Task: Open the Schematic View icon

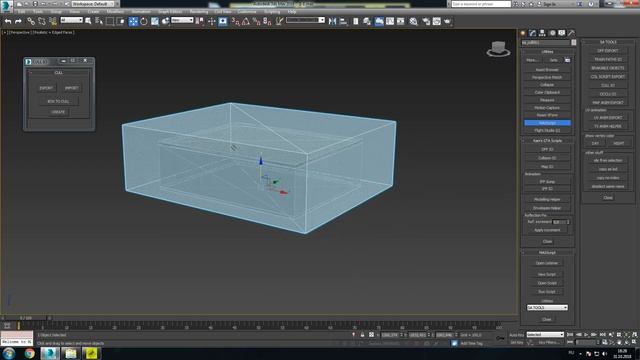Action: click(401, 21)
